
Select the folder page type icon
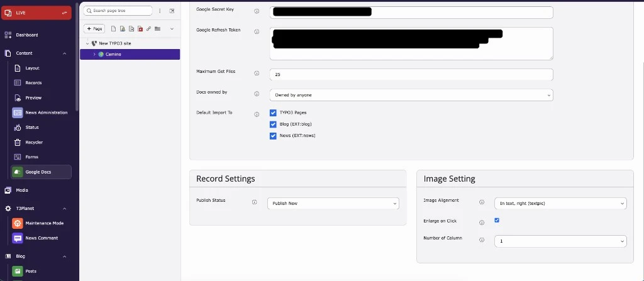[157, 29]
